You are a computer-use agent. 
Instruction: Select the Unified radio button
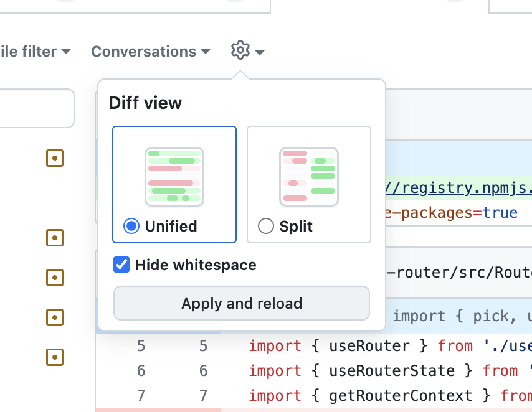[131, 226]
